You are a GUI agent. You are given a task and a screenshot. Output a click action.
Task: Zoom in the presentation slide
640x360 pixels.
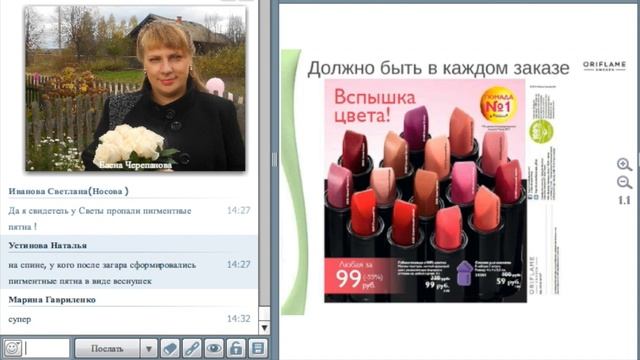(624, 164)
